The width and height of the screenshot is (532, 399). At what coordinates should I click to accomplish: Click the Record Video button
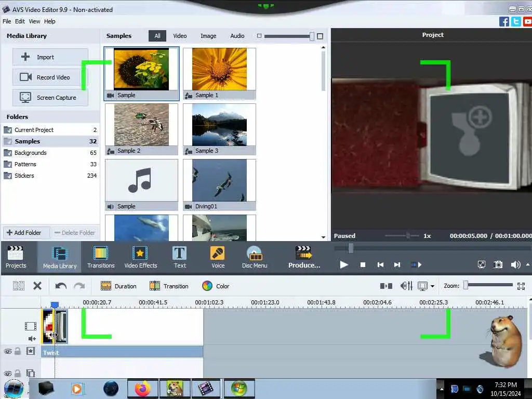50,77
